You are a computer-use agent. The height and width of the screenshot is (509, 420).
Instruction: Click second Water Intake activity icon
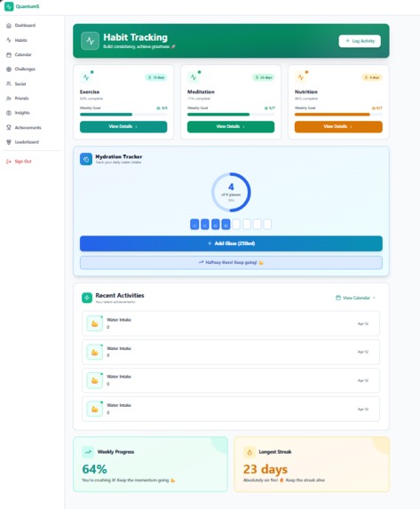[x=95, y=352]
